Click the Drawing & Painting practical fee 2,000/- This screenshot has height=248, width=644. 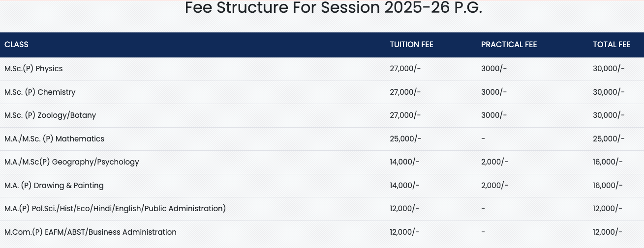coord(494,186)
